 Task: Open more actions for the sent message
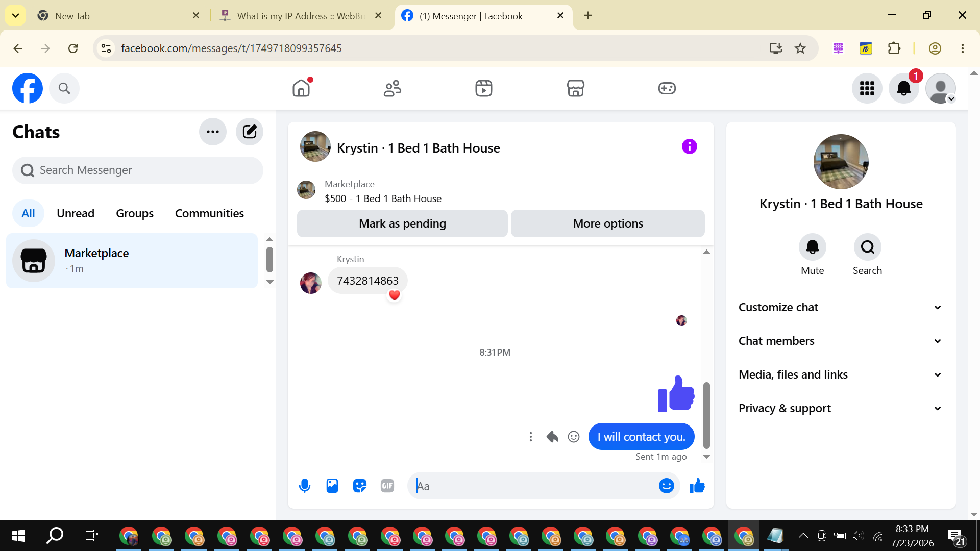point(531,437)
